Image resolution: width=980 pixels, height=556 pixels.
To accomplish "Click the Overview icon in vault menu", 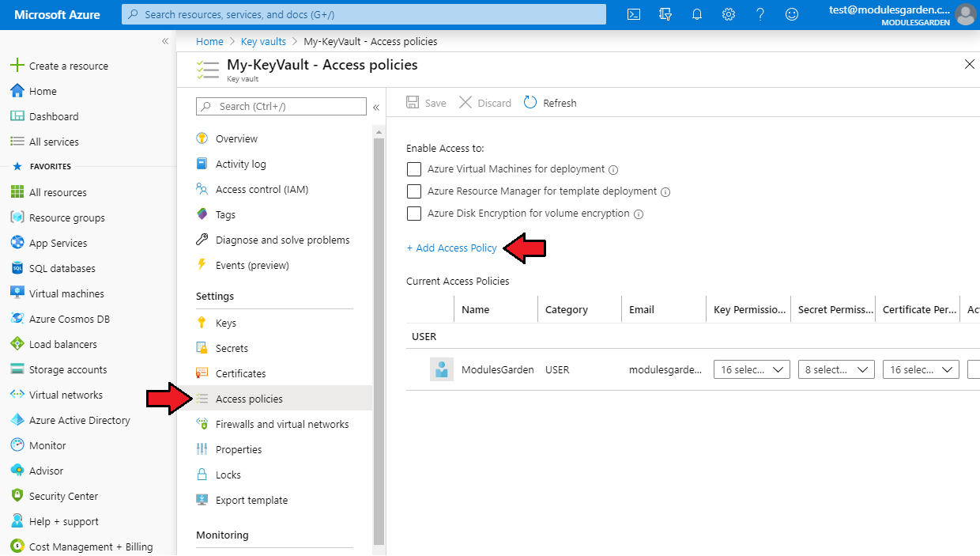I will point(202,138).
